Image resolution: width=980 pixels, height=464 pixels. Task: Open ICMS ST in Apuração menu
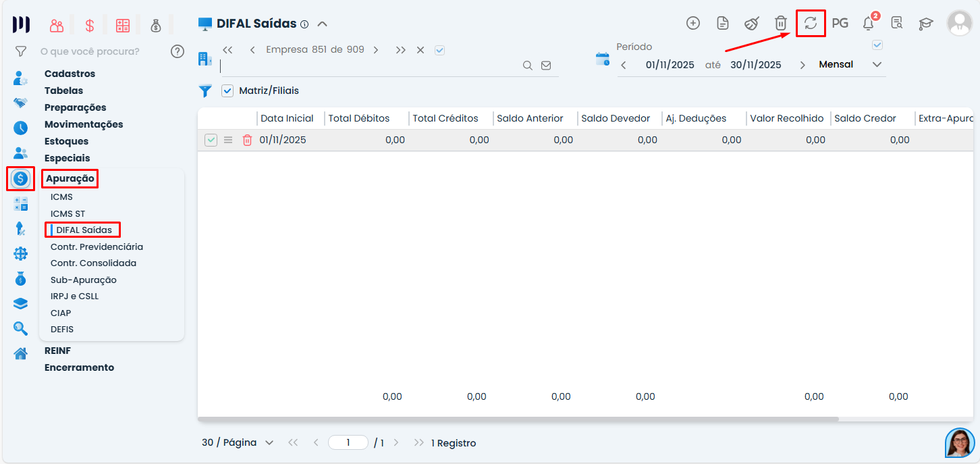[x=67, y=213]
